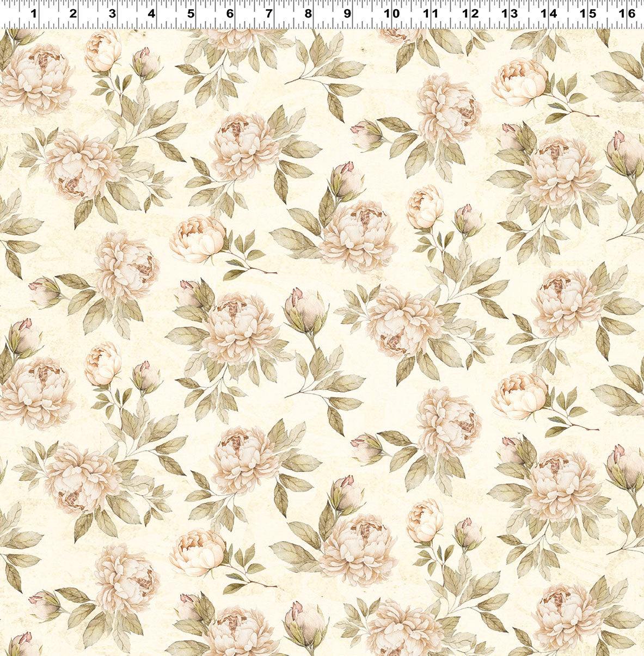Image resolution: width=644 pixels, height=656 pixels.
Task: Click the number 10 on the ruler
Action: 391,14
